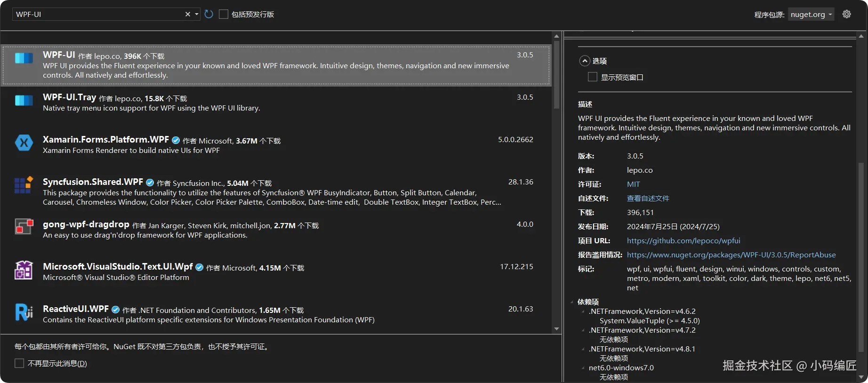This screenshot has height=383, width=868.
Task: Click verified badge next to Microsoft.VisualStudio.Text.UI.Wpf
Action: click(x=200, y=267)
